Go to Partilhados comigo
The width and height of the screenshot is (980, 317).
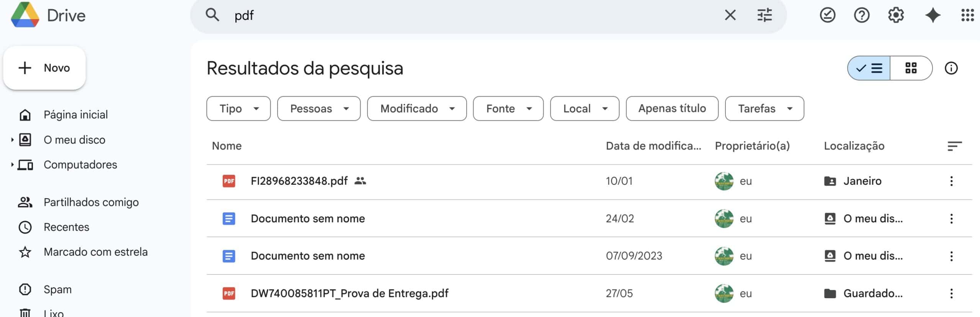coord(91,202)
